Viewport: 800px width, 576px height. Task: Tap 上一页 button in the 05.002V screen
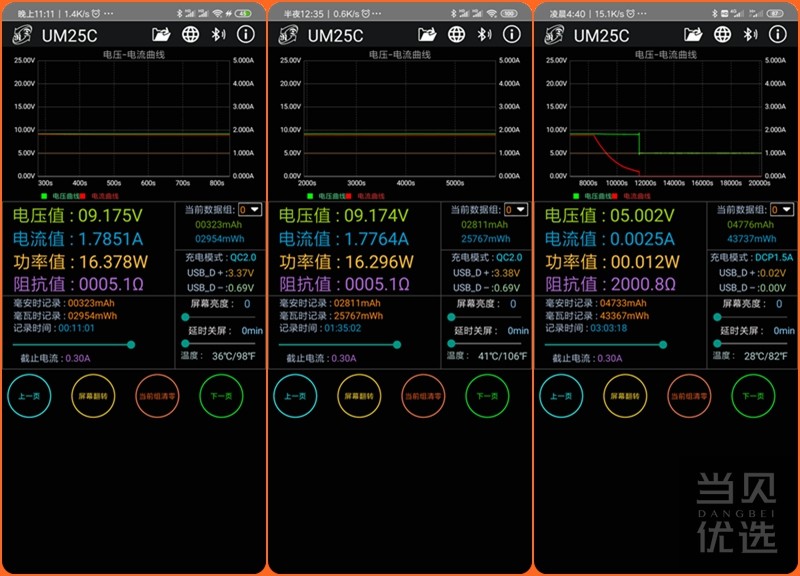point(561,396)
